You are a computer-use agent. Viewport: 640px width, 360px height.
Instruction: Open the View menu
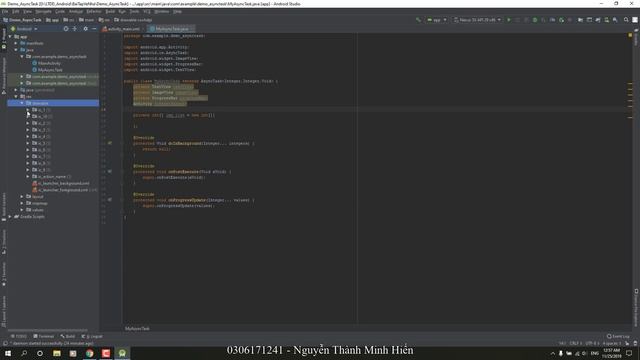[x=27, y=11]
